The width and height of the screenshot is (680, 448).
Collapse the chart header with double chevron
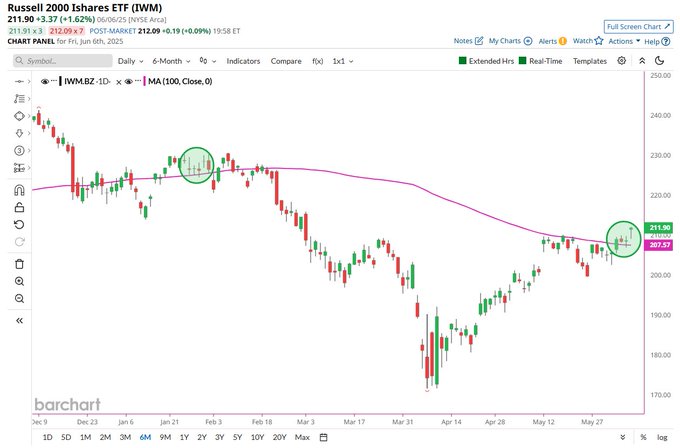pyautogui.click(x=642, y=61)
